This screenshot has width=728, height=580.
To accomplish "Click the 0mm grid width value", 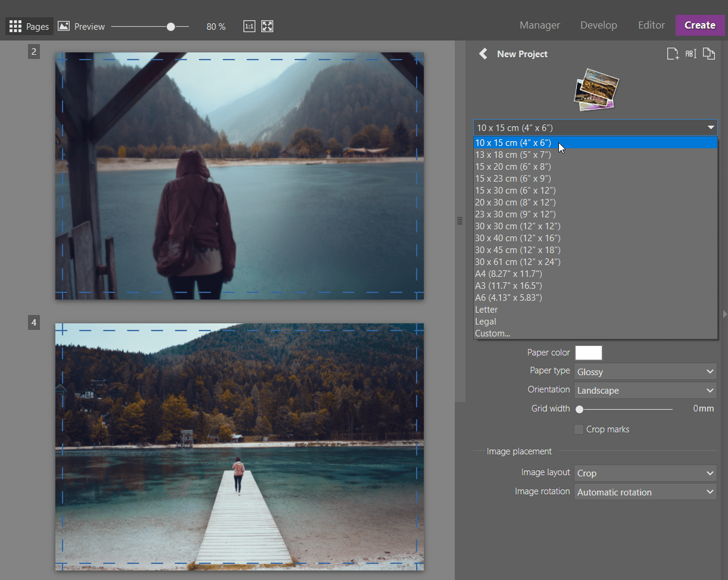I will pyautogui.click(x=704, y=409).
